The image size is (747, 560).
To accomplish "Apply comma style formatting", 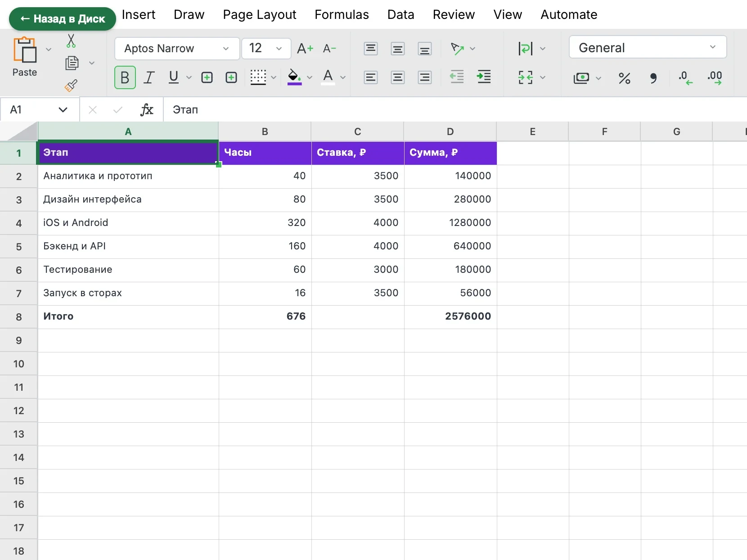I will (x=653, y=78).
